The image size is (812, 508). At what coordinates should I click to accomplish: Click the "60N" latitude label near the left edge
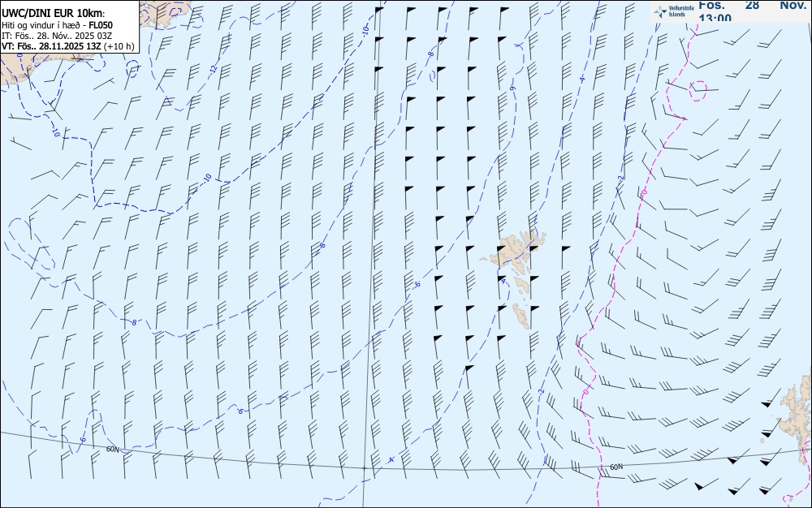tap(112, 449)
